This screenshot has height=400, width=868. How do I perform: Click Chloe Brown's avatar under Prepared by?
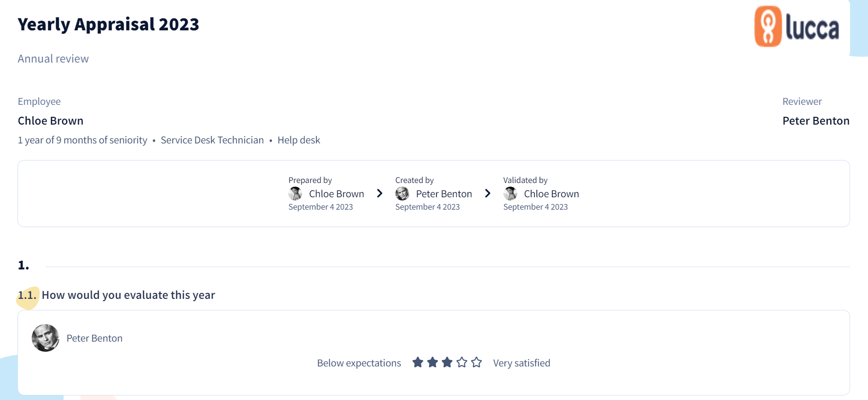point(296,194)
